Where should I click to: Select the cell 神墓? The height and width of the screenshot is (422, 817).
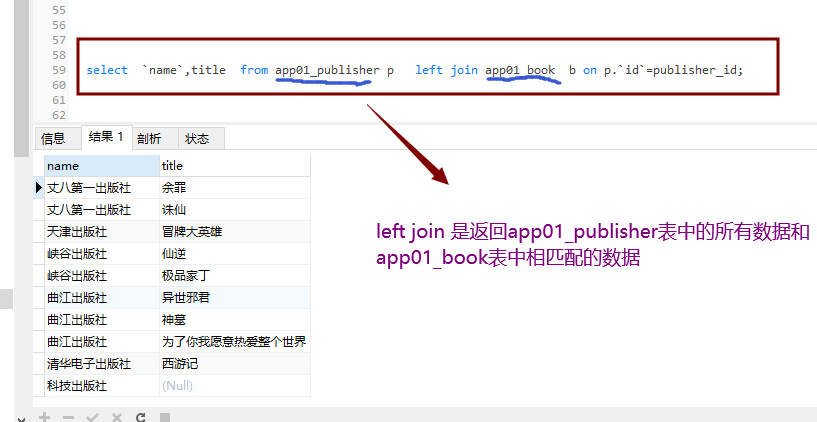pos(234,319)
